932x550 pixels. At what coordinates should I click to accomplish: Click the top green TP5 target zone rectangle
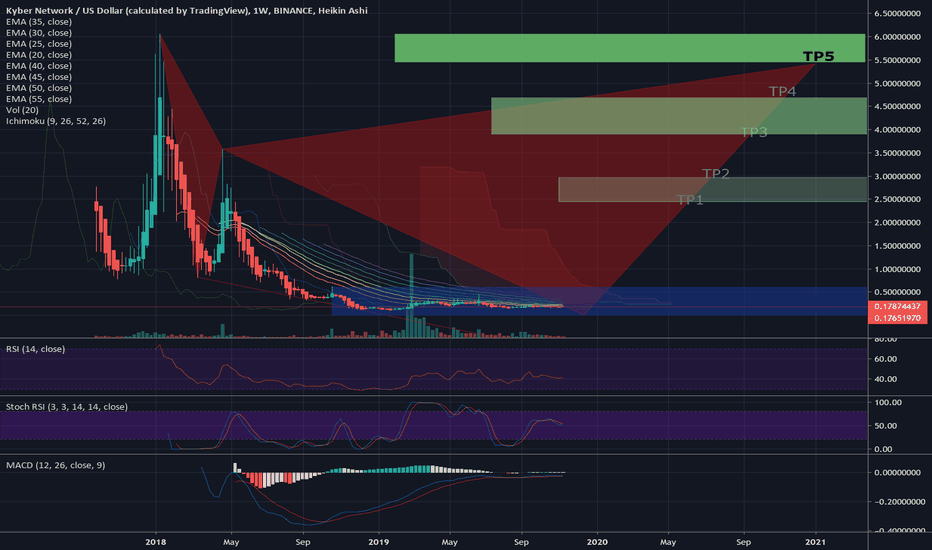(629, 48)
